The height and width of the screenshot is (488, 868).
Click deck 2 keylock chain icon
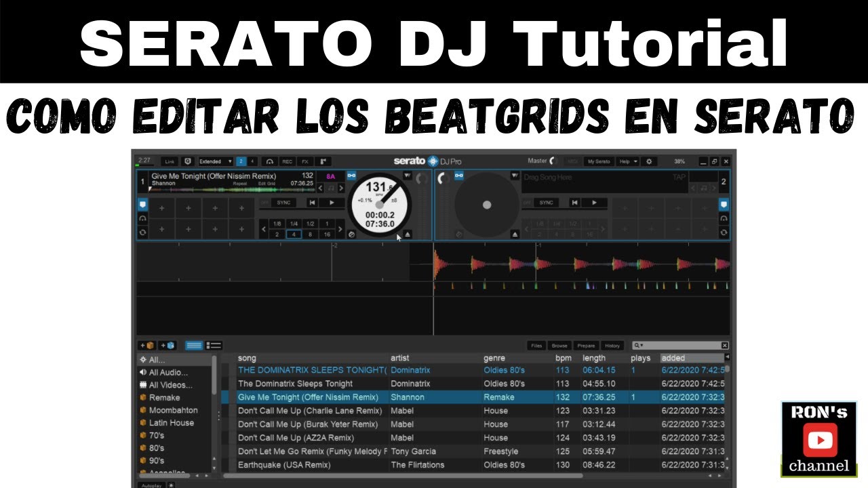(x=458, y=176)
